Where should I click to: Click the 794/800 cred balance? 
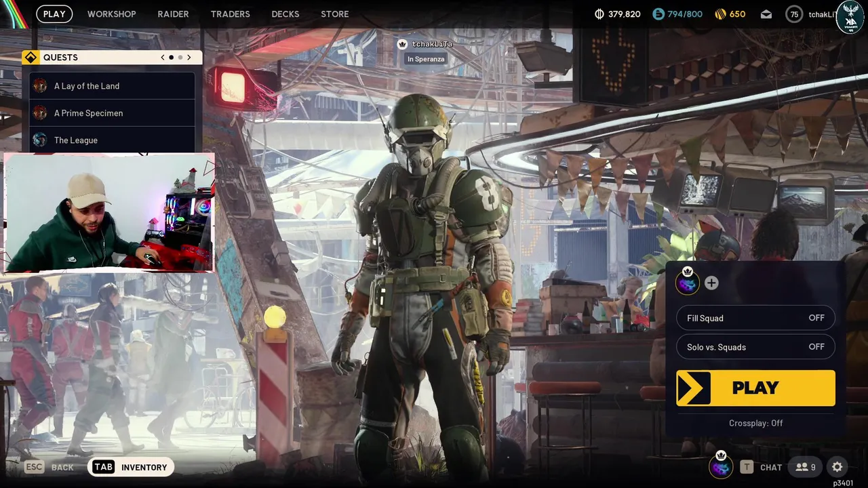[x=685, y=14]
